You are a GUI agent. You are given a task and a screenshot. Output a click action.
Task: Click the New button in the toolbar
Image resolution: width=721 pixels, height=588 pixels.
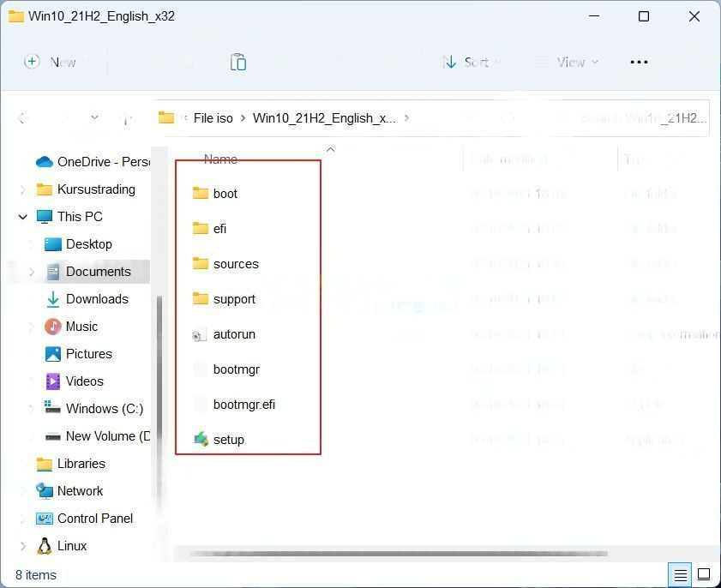tap(49, 62)
